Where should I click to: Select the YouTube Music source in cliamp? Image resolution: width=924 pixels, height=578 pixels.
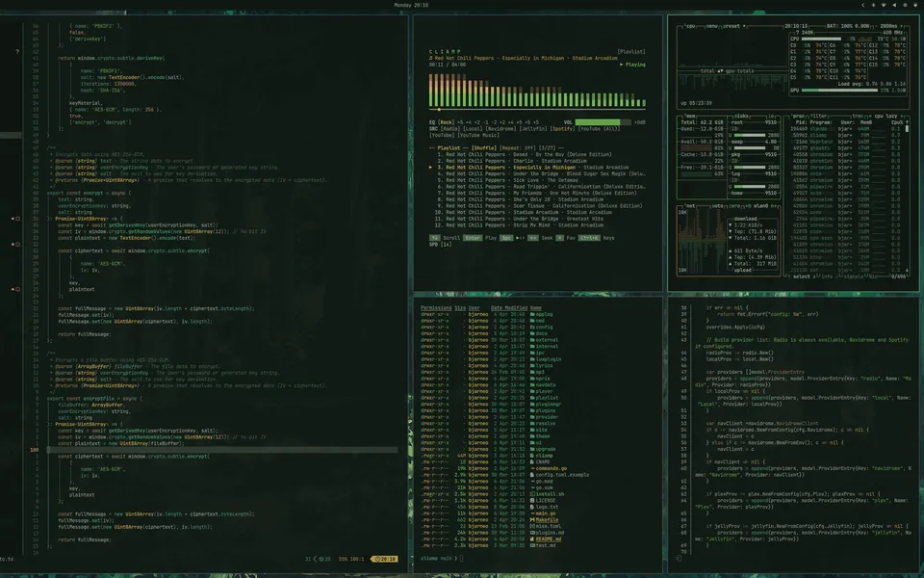pyautogui.click(x=478, y=135)
